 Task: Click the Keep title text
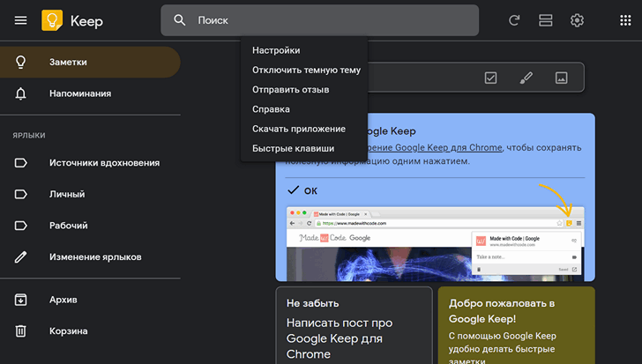(86, 21)
